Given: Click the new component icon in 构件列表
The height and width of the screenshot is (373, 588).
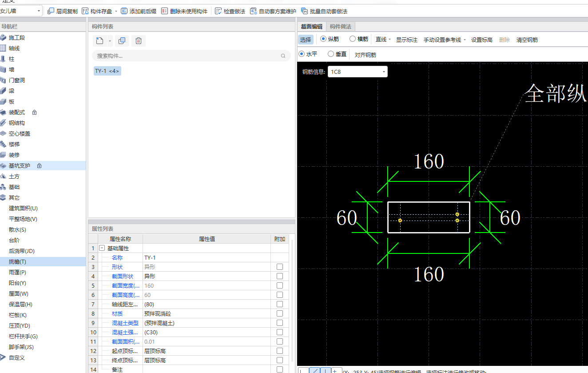Looking at the screenshot, I should click(100, 41).
